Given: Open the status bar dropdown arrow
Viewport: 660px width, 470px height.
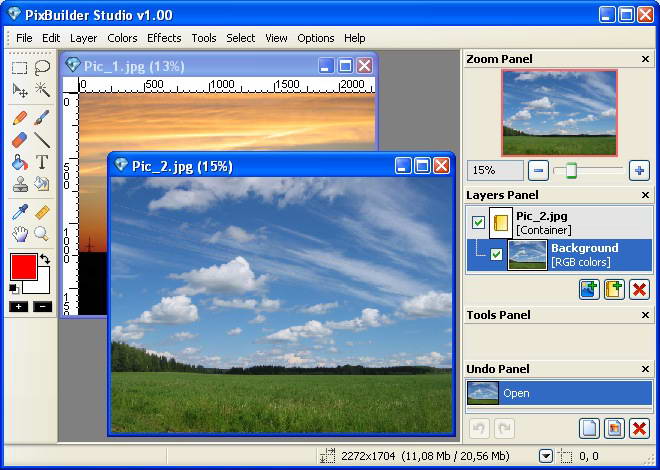Looking at the screenshot, I should [x=546, y=456].
